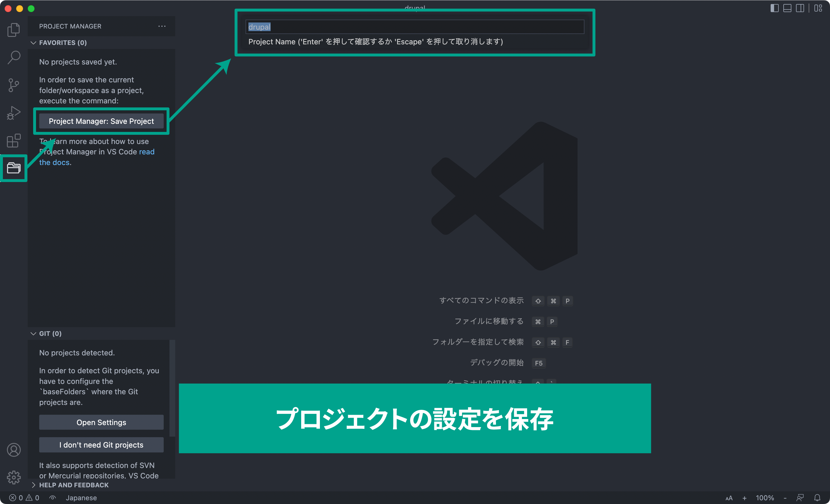The width and height of the screenshot is (830, 504).
Task: Click the PROJECT MANAGER panel title
Action: (x=70, y=26)
